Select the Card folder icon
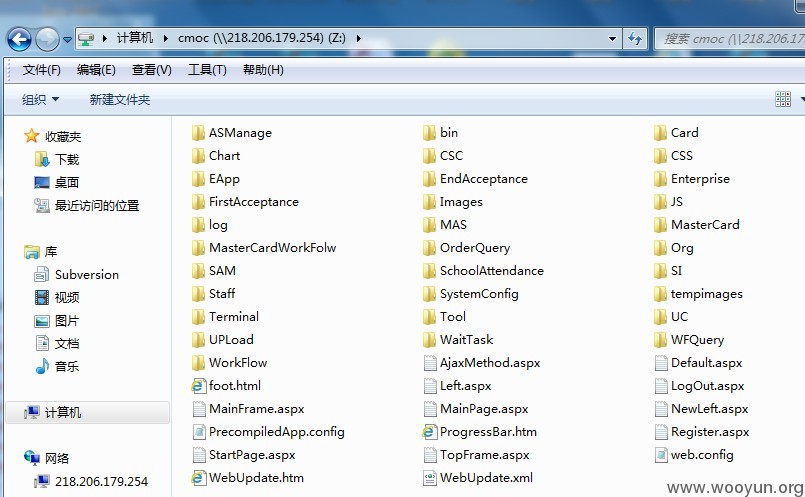Image resolution: width=805 pixels, height=497 pixels. 660,133
